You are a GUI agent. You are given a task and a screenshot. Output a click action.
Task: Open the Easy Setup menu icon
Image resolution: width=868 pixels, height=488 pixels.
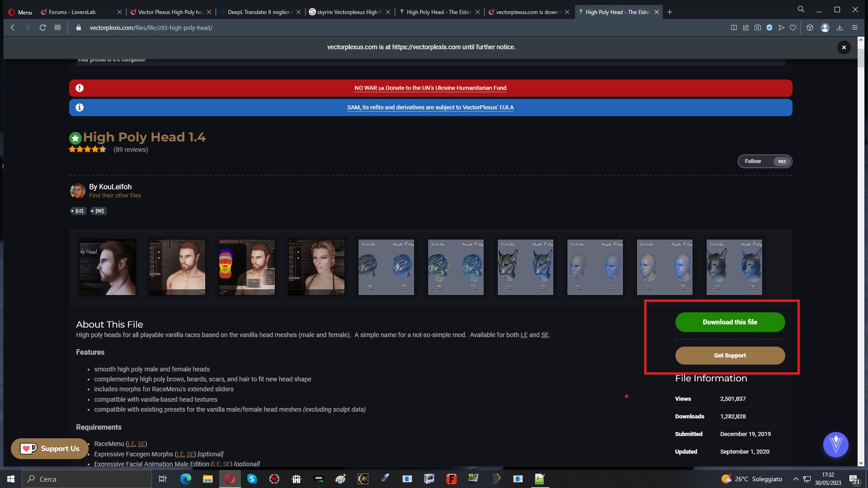855,28
